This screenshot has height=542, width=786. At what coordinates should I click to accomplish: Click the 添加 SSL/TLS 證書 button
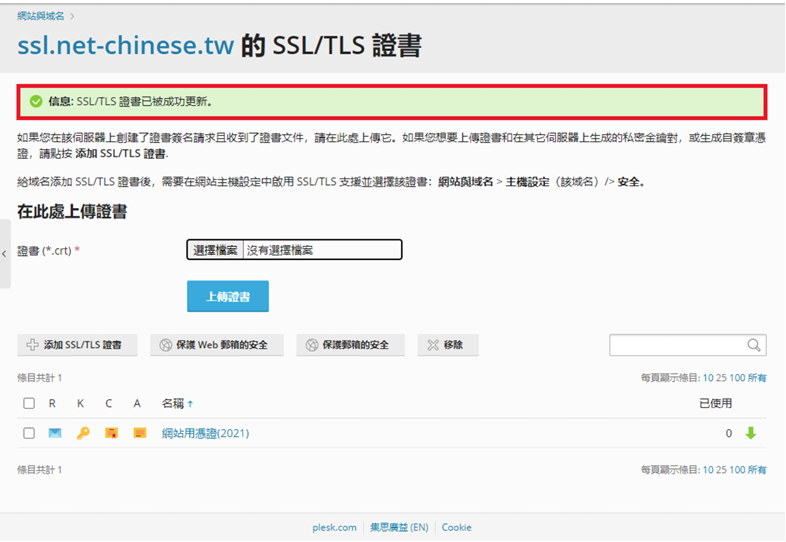pyautogui.click(x=77, y=345)
